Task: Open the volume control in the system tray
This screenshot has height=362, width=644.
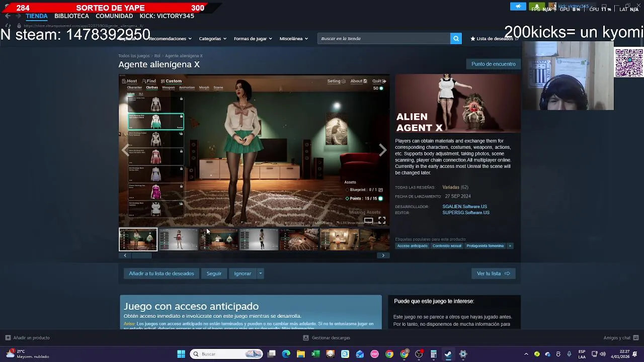Action: point(603,354)
